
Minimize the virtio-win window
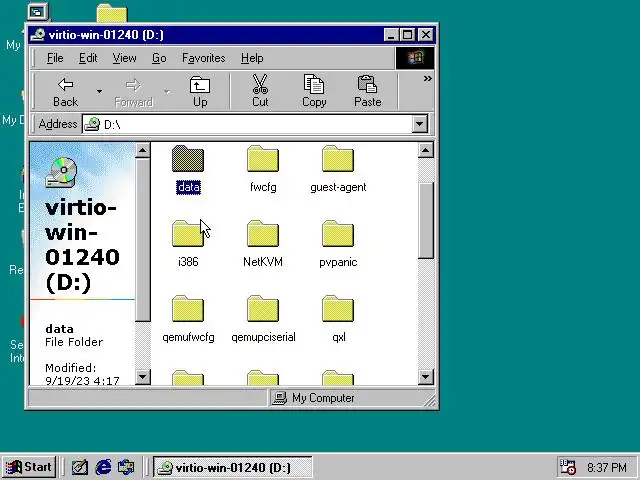point(391,35)
